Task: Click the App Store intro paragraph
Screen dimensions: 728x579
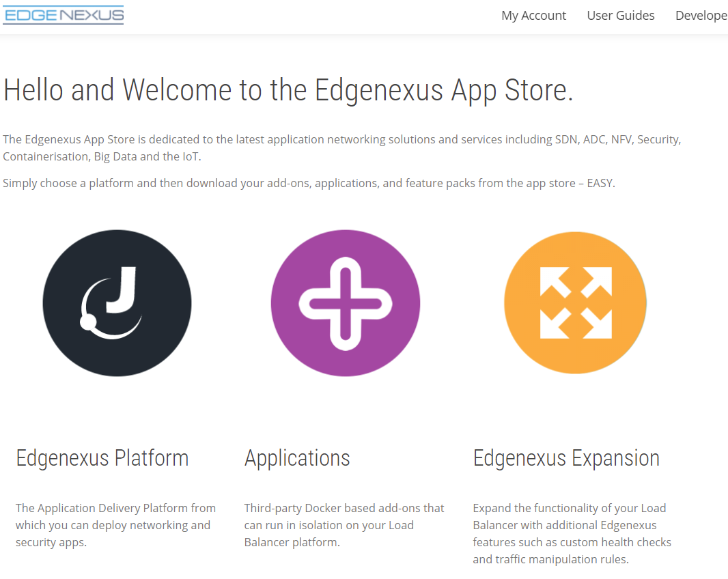Action: [341, 147]
